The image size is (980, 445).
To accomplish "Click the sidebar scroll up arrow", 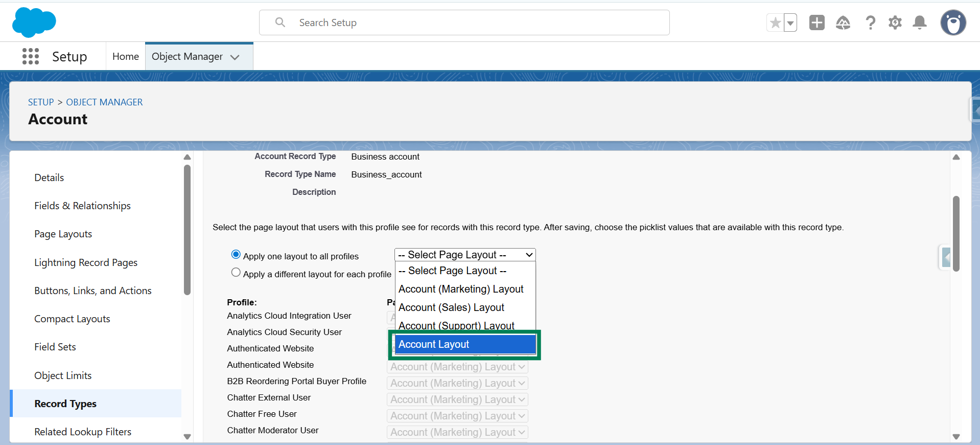I will (187, 157).
